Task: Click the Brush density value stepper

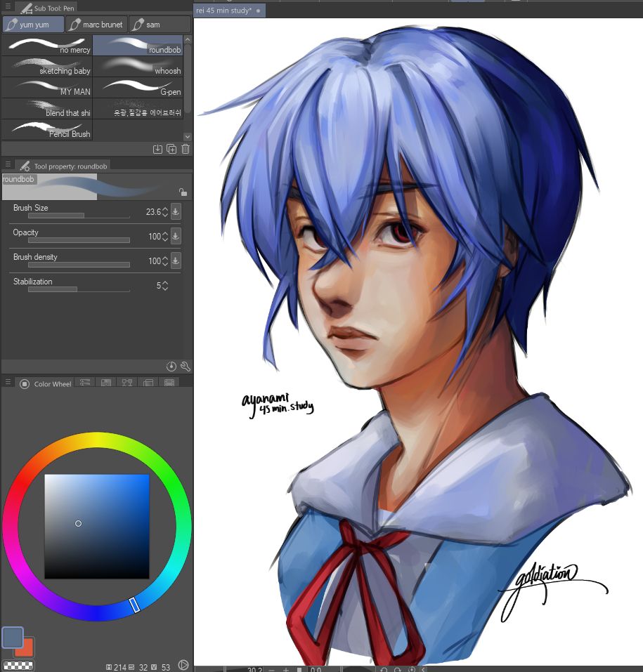Action: 165,261
